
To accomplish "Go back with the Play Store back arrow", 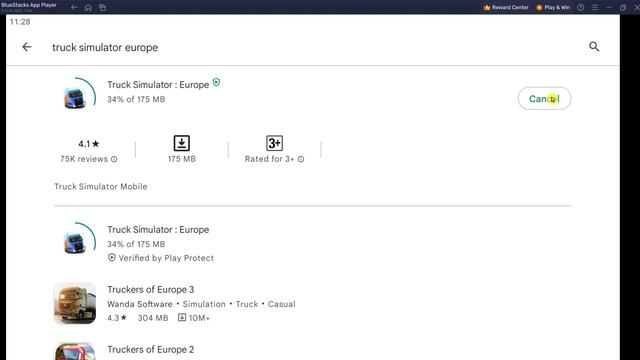I will [27, 47].
